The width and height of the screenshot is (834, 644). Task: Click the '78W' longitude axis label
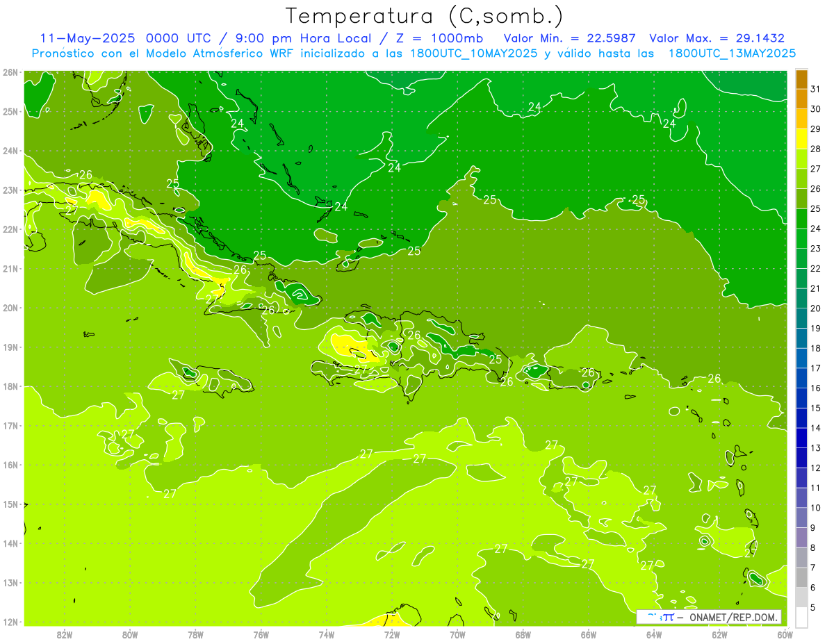[x=195, y=634]
